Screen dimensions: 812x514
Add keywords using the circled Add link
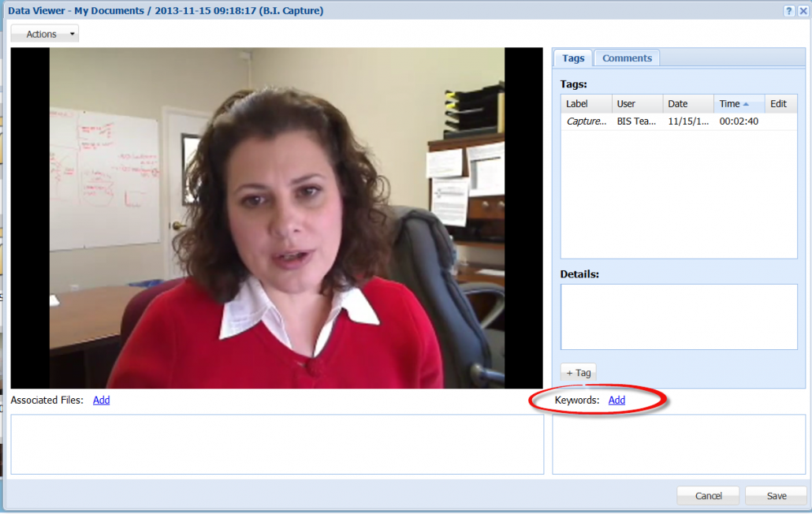(x=616, y=400)
